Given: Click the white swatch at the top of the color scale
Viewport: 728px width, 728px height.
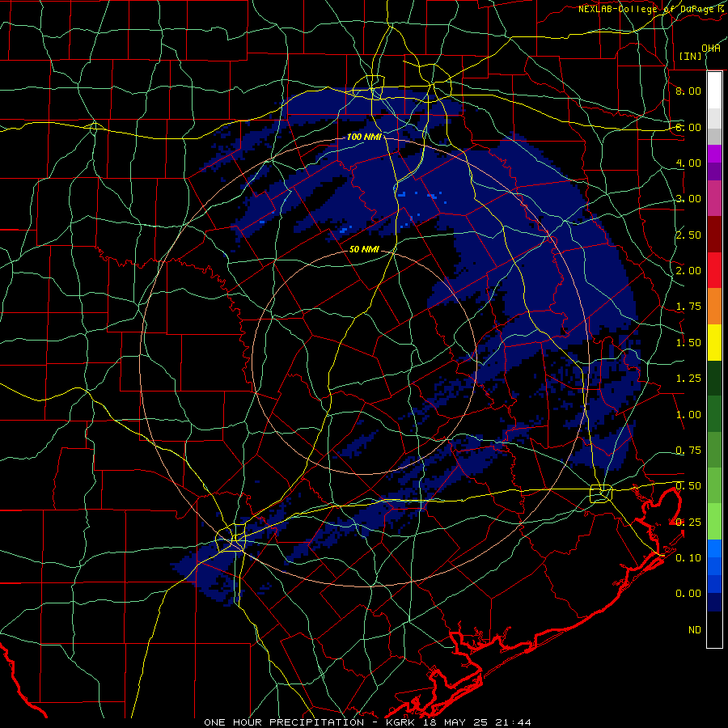Looking at the screenshot, I should pos(714,90).
